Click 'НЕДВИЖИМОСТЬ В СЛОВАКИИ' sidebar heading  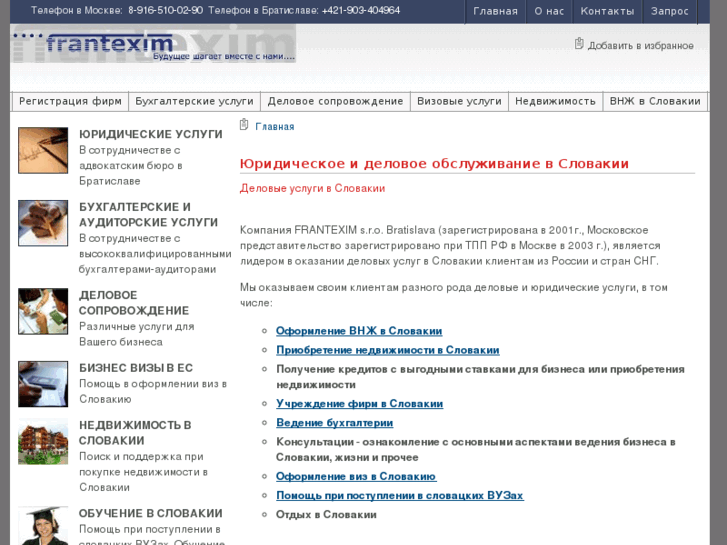pos(135,433)
